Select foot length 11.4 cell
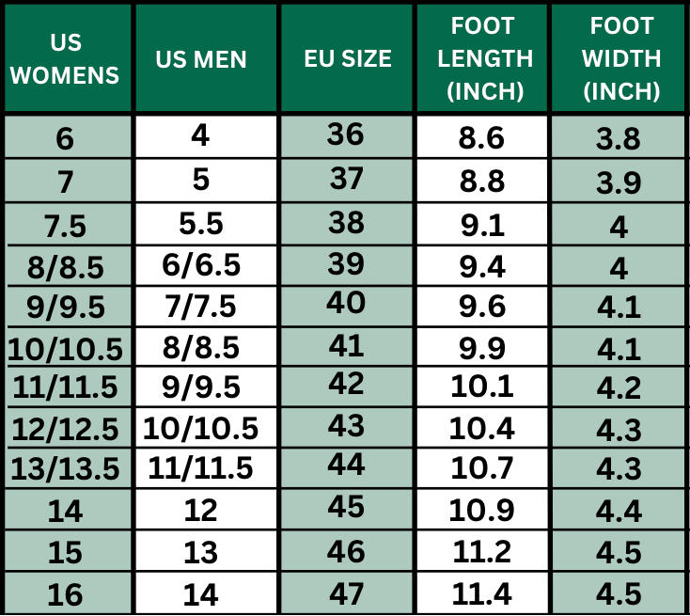Image resolution: width=690 pixels, height=616 pixels. pos(482,593)
